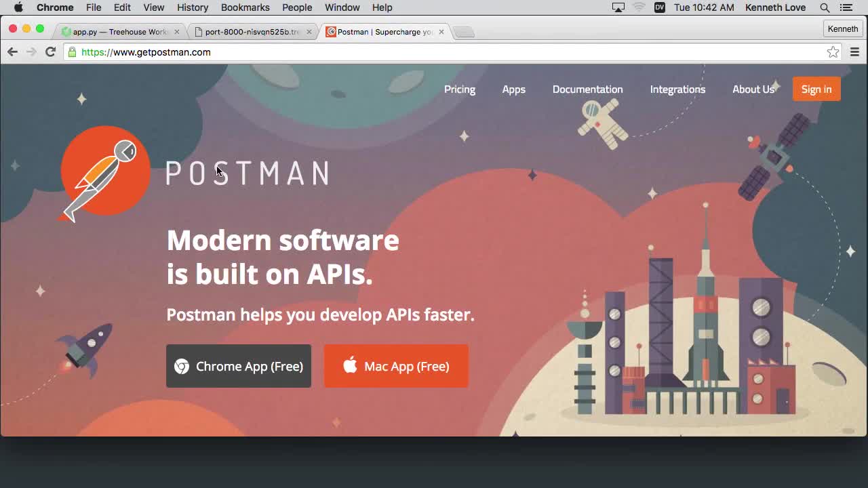
Task: Click the Wi-Fi status icon
Action: (639, 7)
